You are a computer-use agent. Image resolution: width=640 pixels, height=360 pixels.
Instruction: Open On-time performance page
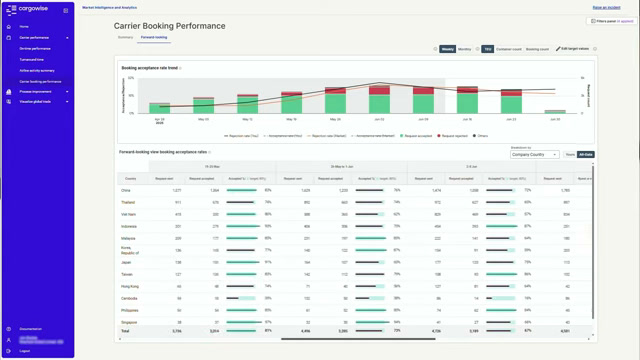[x=35, y=49]
